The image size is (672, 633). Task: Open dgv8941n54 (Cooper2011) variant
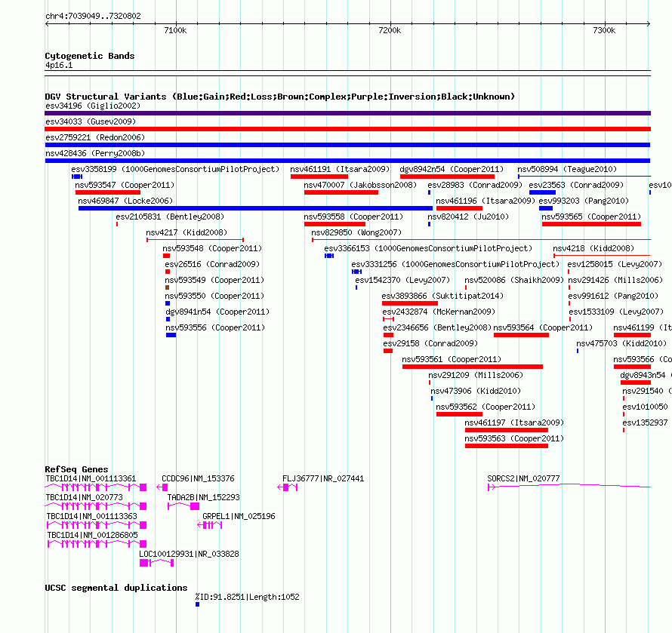tap(168, 319)
